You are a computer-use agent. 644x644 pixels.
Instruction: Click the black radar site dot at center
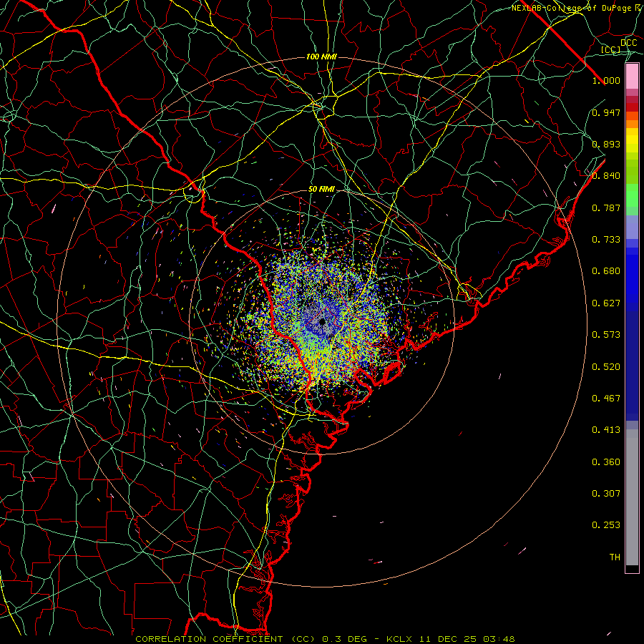(322, 321)
